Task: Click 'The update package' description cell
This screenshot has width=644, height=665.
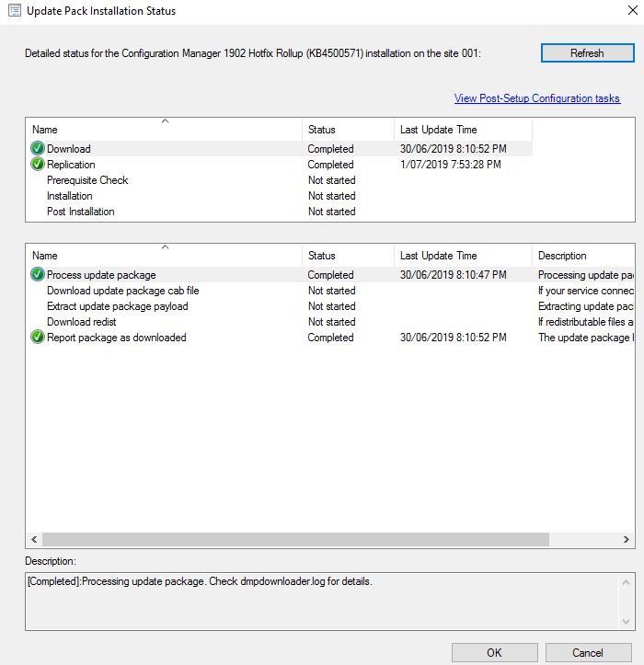Action: [586, 338]
